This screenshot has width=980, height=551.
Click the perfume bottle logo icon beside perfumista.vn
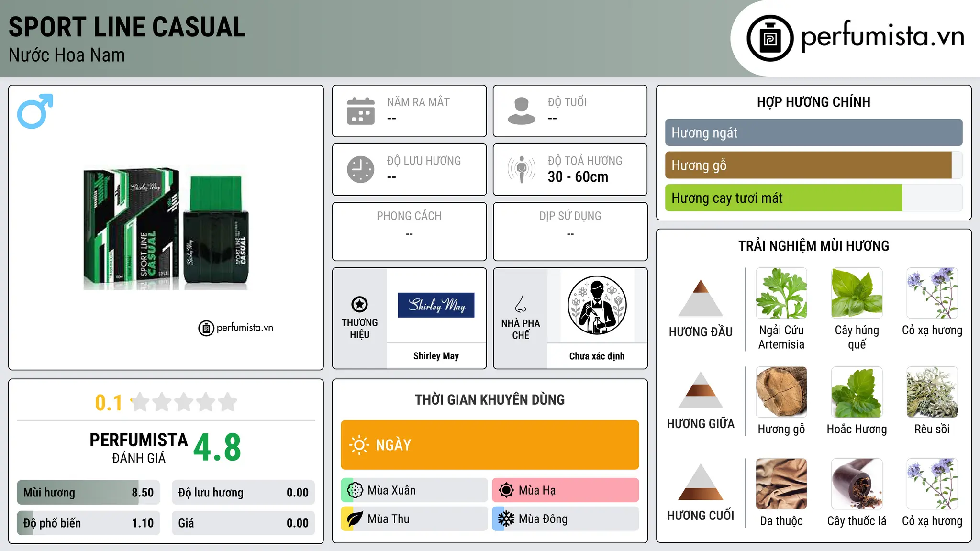click(x=770, y=38)
